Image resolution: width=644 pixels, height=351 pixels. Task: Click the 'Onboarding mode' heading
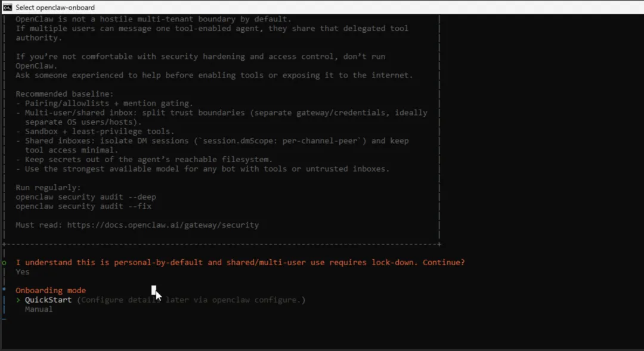tap(51, 290)
